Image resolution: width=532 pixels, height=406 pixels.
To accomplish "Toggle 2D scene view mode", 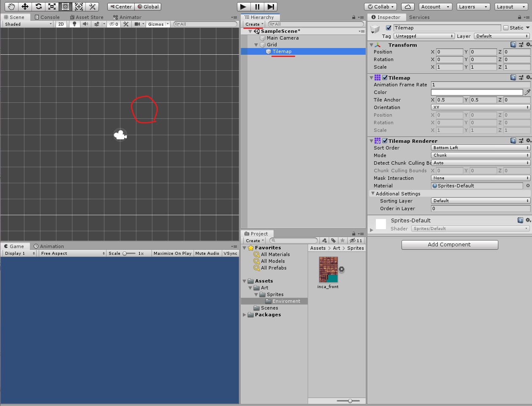I will (61, 24).
